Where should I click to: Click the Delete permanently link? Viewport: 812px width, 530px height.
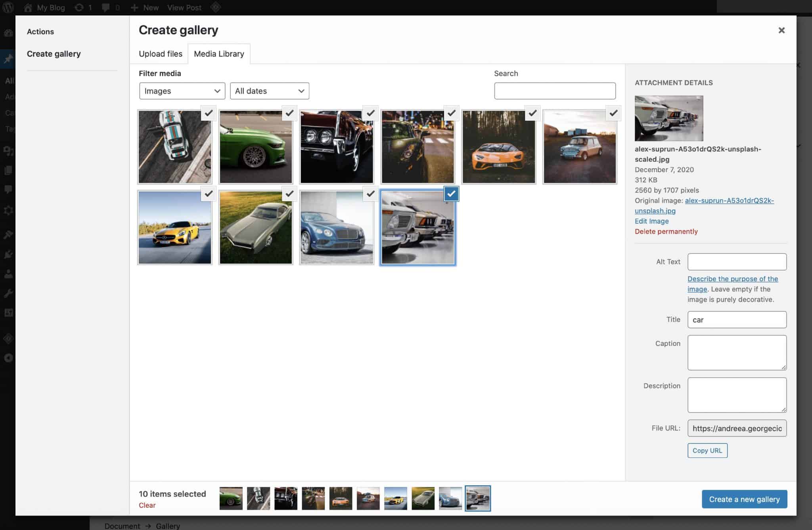coord(666,231)
